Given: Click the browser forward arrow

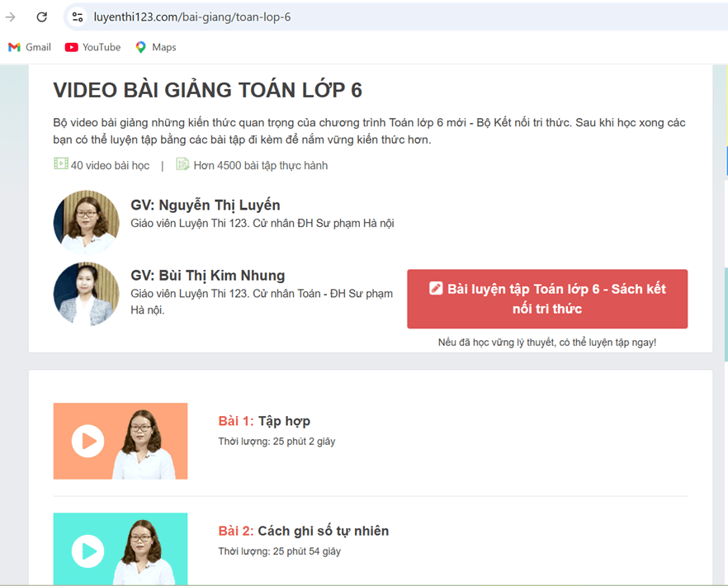Looking at the screenshot, I should point(10,17).
